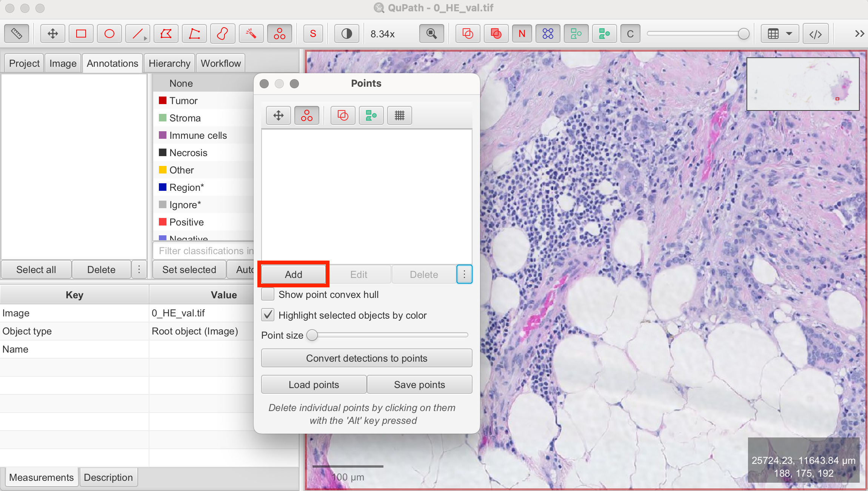
Task: Open the Workflow tab
Action: coord(220,63)
